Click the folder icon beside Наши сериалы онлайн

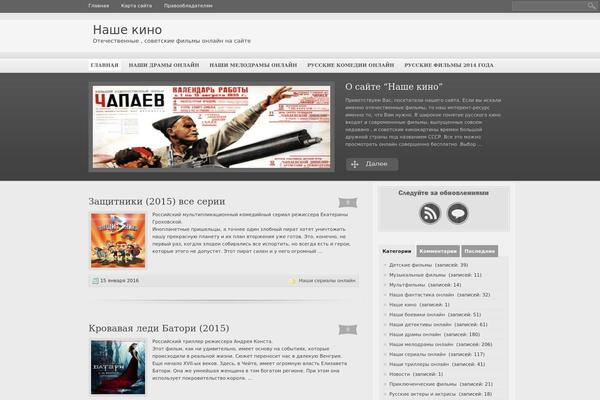click(x=293, y=281)
